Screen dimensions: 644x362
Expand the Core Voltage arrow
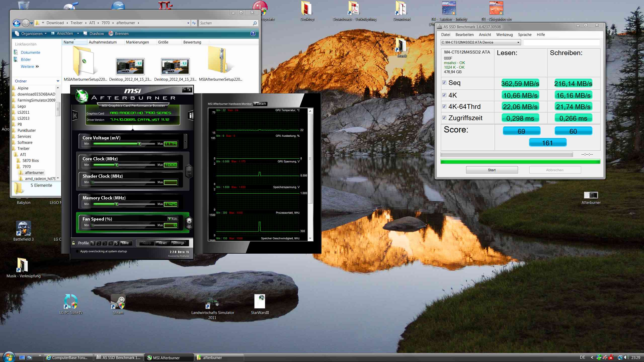coord(185,141)
